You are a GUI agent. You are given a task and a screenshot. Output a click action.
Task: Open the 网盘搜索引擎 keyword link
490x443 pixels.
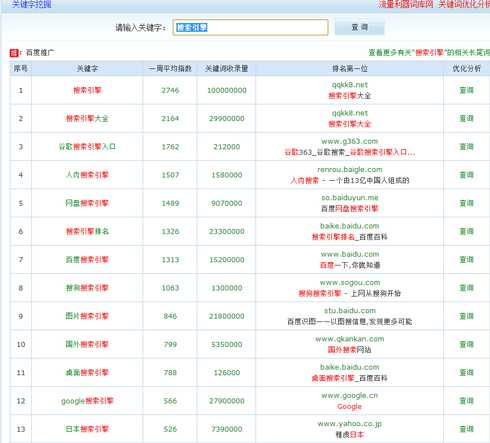pyautogui.click(x=87, y=203)
